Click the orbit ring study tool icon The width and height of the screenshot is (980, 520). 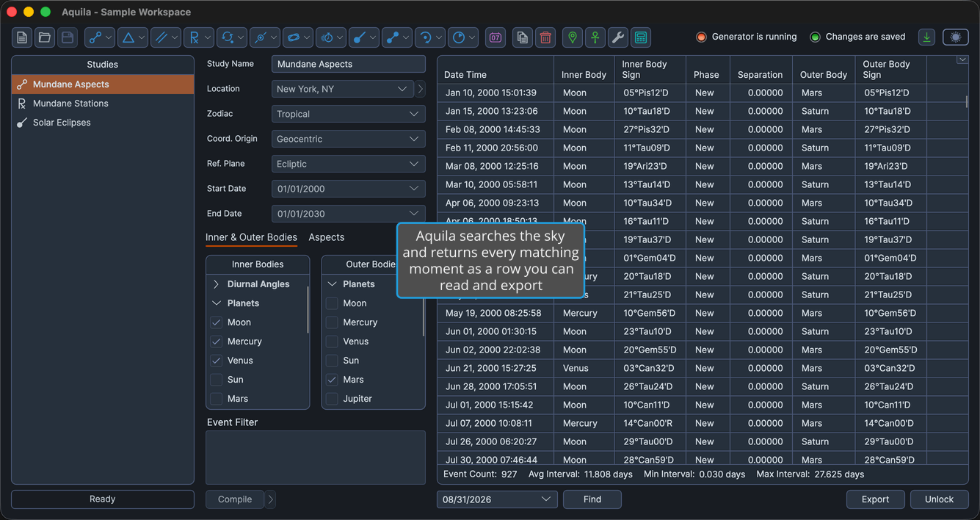pyautogui.click(x=293, y=37)
